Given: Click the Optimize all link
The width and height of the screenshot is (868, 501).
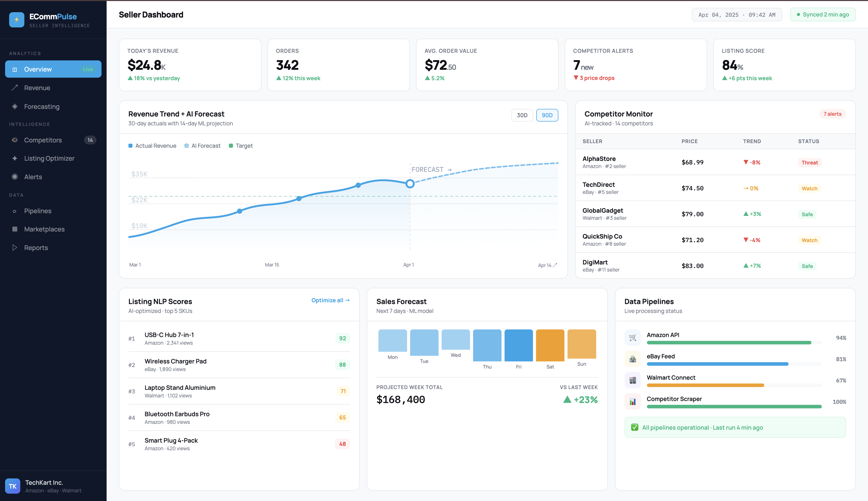Looking at the screenshot, I should coord(330,300).
